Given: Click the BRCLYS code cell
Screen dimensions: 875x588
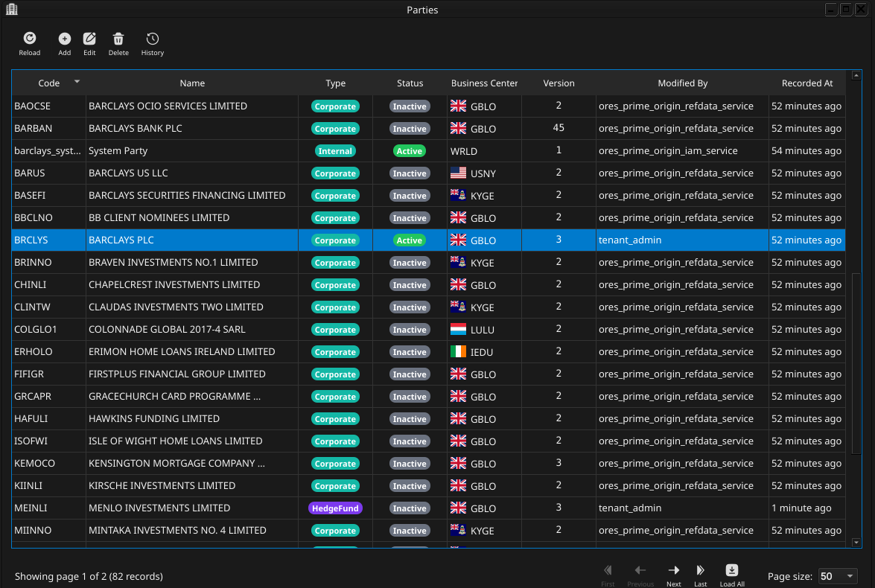Looking at the screenshot, I should (48, 240).
